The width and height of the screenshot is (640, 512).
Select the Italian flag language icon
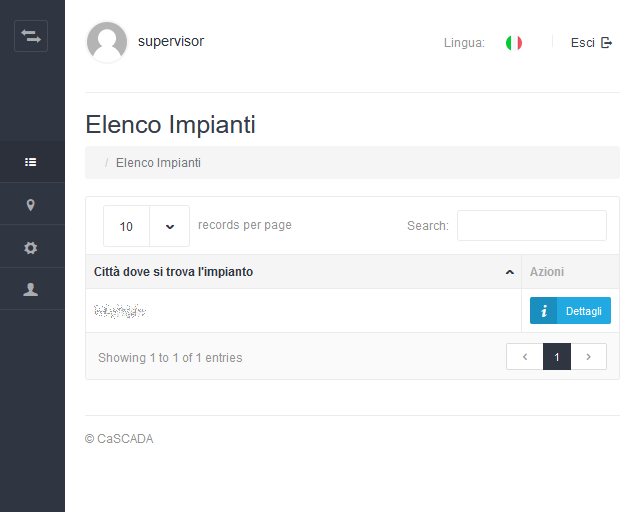pyautogui.click(x=514, y=43)
